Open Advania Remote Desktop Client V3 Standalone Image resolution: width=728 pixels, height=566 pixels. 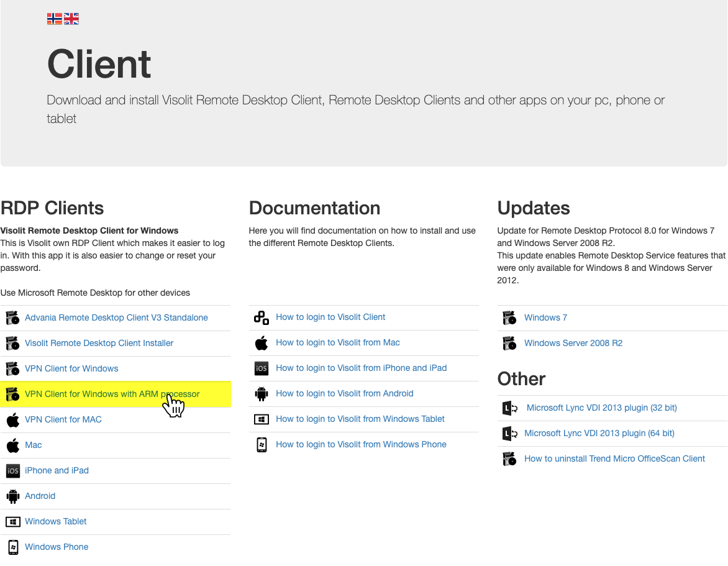coord(116,317)
